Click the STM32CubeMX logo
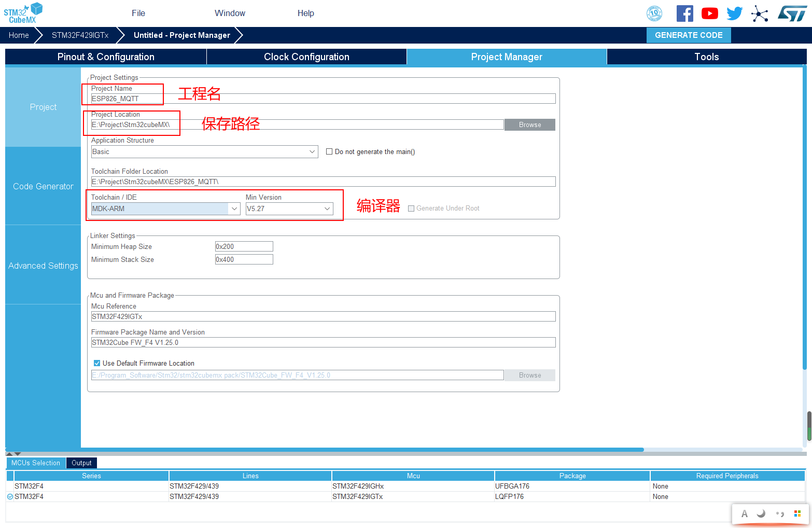Viewport: 812px width, 528px height. (23, 13)
